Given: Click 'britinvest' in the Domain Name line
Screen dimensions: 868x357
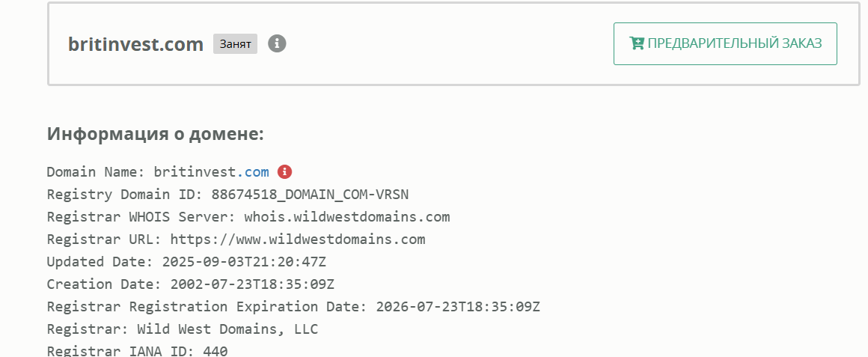Looking at the screenshot, I should tap(195, 172).
